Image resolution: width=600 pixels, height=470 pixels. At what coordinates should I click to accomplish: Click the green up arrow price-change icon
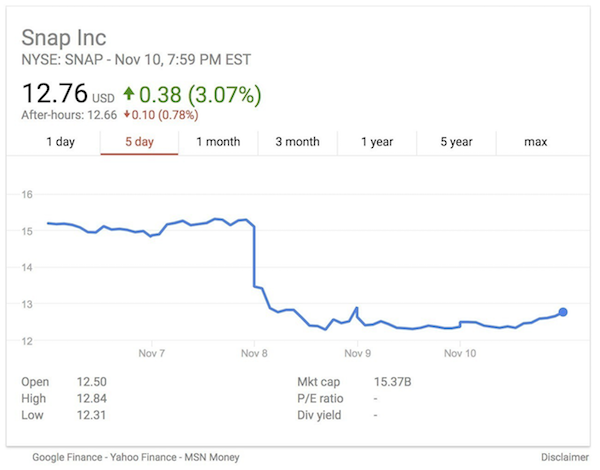(129, 96)
